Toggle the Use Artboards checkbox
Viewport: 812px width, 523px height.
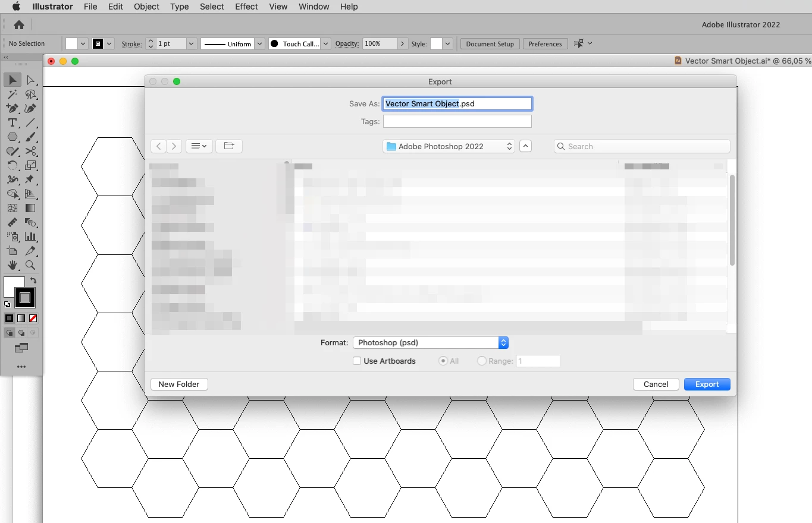(x=357, y=361)
